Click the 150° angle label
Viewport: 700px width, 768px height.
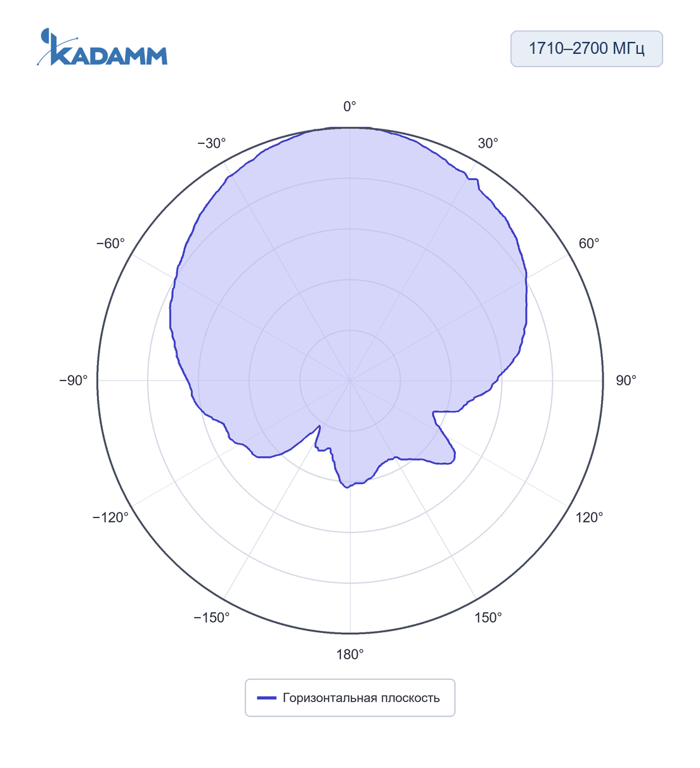(488, 618)
